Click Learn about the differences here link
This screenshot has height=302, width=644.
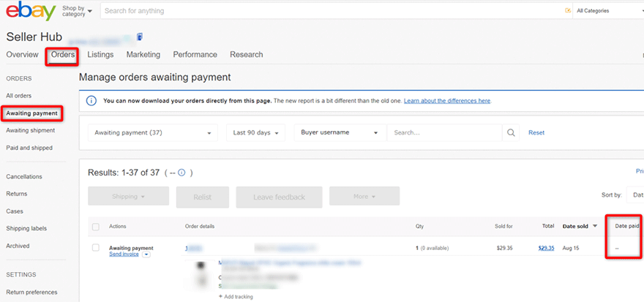pos(447,100)
